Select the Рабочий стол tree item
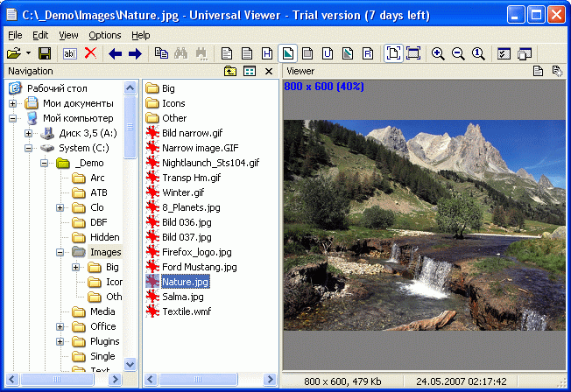571x392 pixels. coord(57,88)
